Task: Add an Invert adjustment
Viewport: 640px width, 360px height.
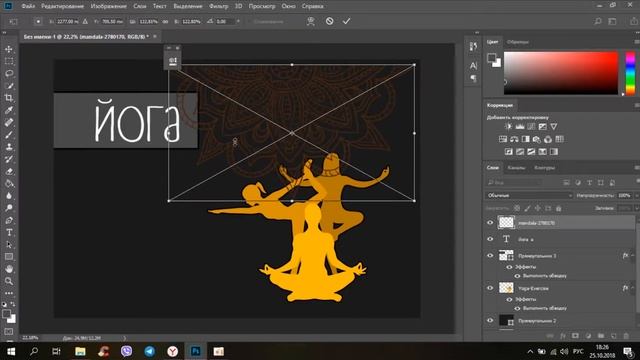Action: click(x=509, y=152)
